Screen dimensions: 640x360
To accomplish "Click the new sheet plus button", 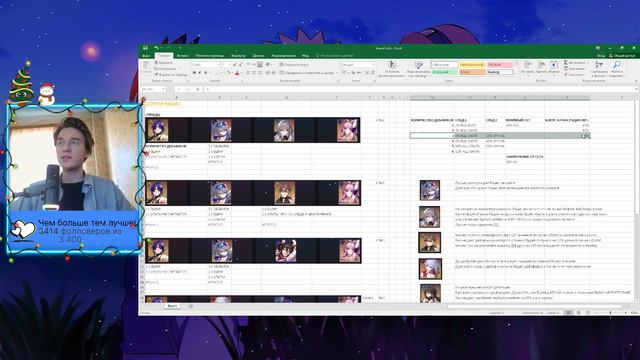I will [x=191, y=306].
